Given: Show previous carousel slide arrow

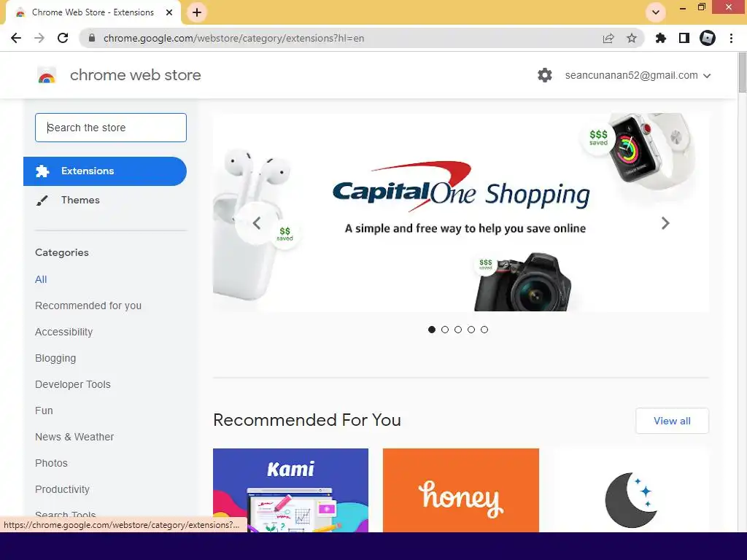Looking at the screenshot, I should click(256, 223).
